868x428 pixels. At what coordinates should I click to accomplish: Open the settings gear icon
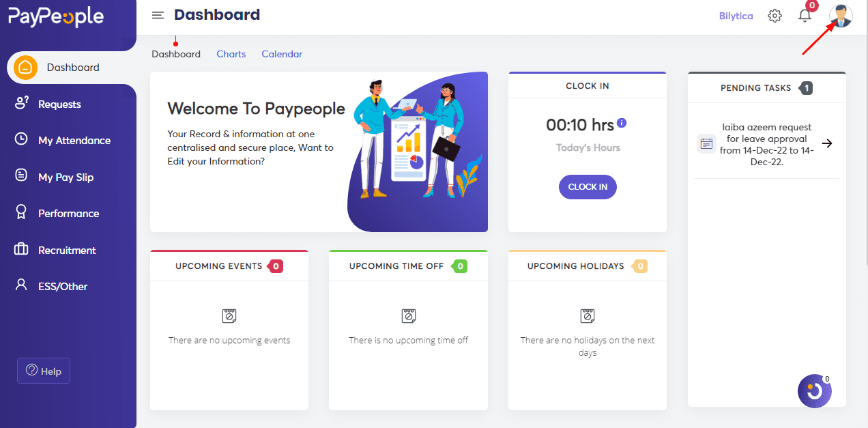[x=775, y=16]
